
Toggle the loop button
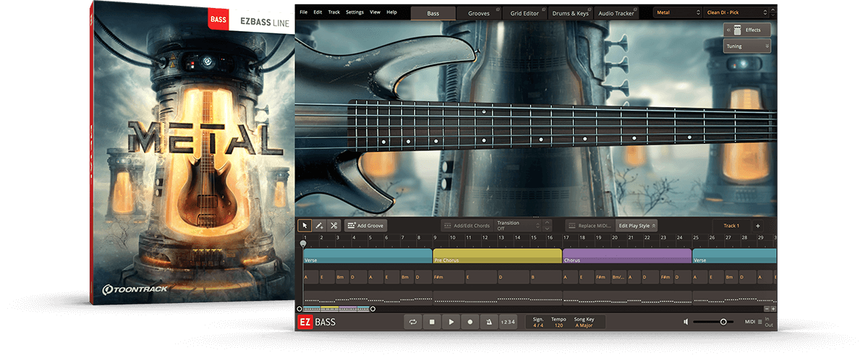click(x=413, y=322)
